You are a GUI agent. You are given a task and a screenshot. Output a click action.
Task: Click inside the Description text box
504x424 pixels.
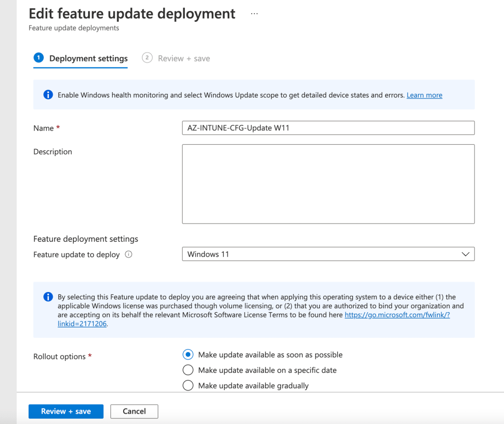(328, 184)
